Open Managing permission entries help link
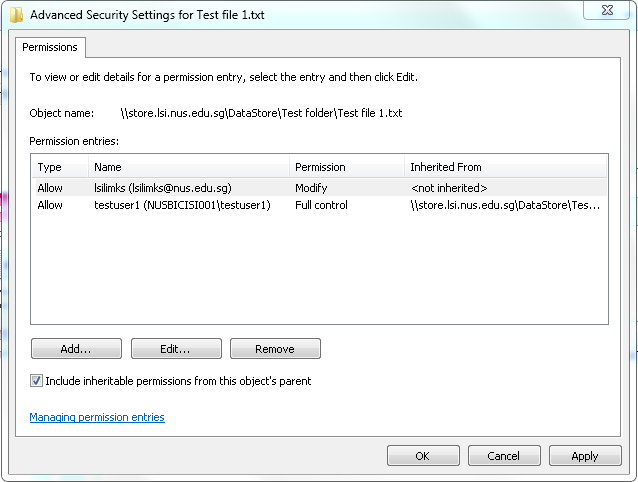 click(97, 417)
